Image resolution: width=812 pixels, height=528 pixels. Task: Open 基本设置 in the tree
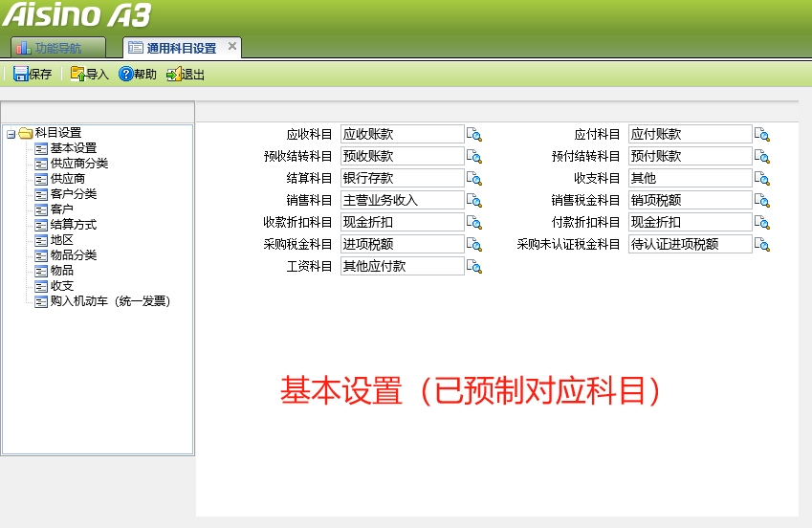coord(74,148)
